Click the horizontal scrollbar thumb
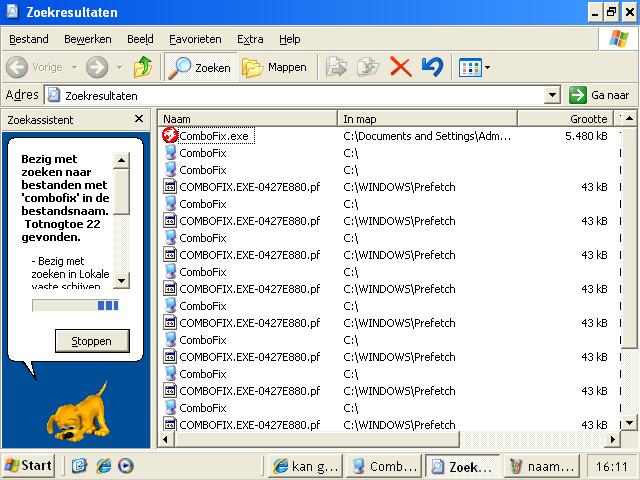The height and width of the screenshot is (480, 640). [317, 440]
